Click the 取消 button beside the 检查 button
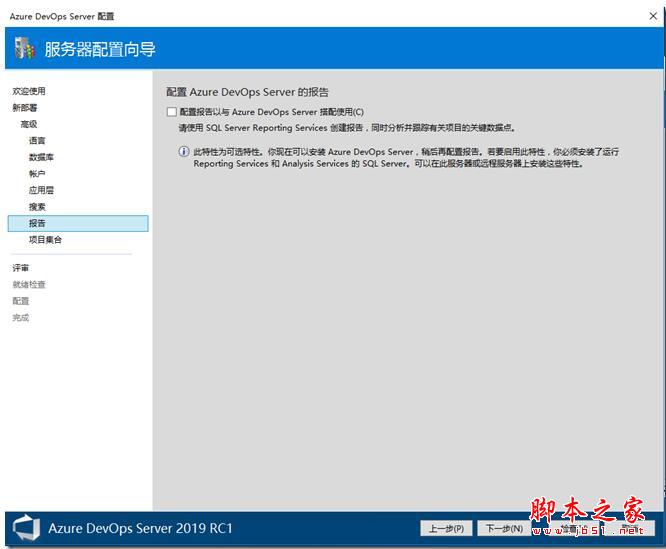The width and height of the screenshot is (666, 549). [630, 529]
